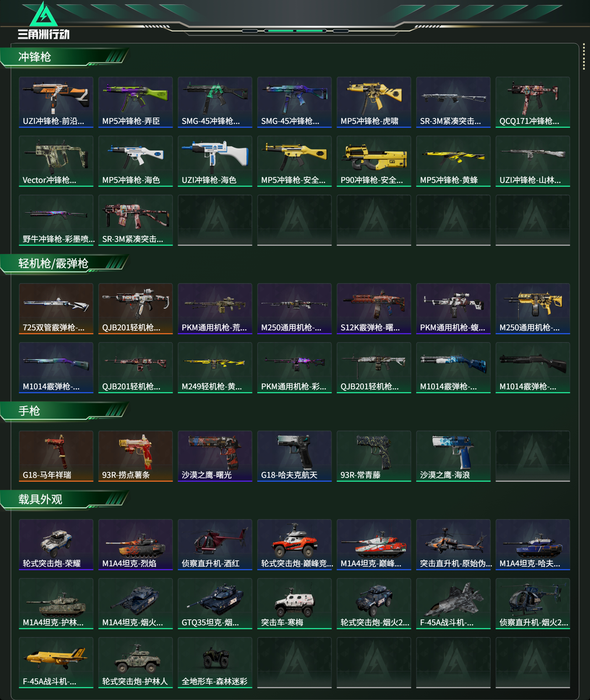The height and width of the screenshot is (700, 590).
Task: Choose the 侦察直升机-酒红 helicopter skin
Action: [x=215, y=545]
